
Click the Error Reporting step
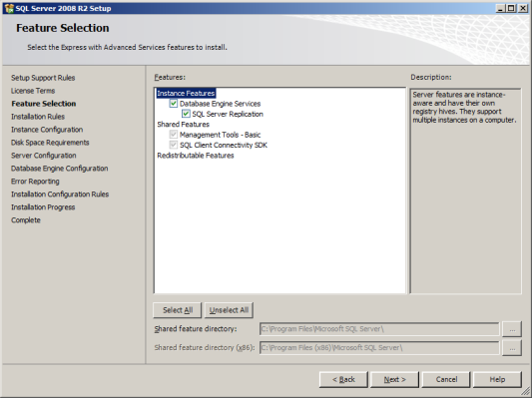click(x=35, y=182)
